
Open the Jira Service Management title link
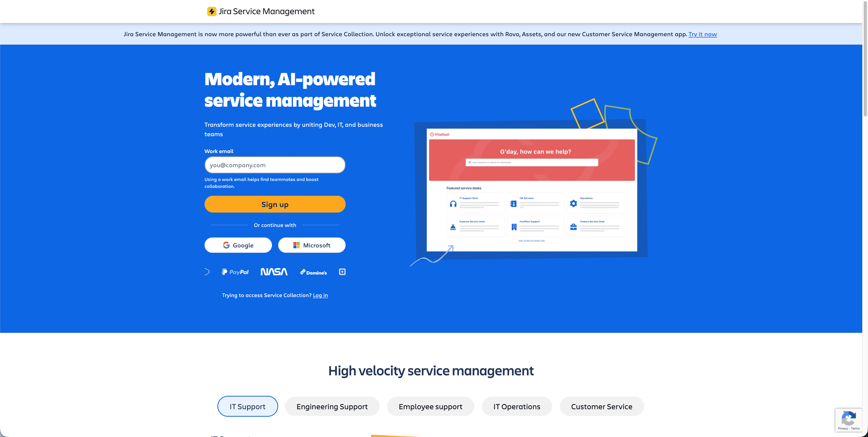coord(266,11)
